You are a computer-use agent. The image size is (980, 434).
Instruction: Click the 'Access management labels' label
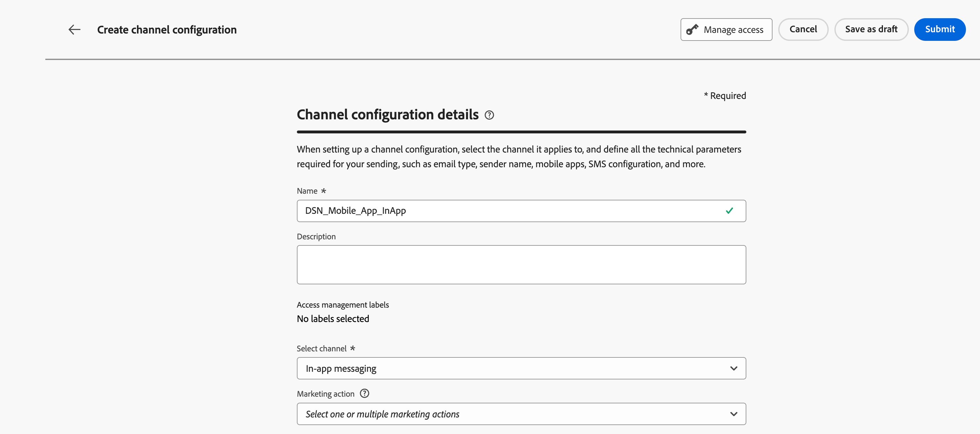[x=343, y=305]
